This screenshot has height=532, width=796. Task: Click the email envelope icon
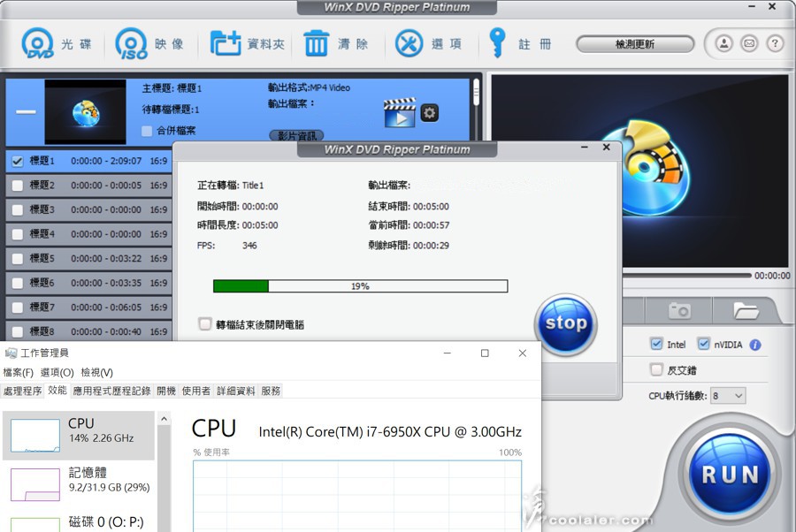pos(749,43)
